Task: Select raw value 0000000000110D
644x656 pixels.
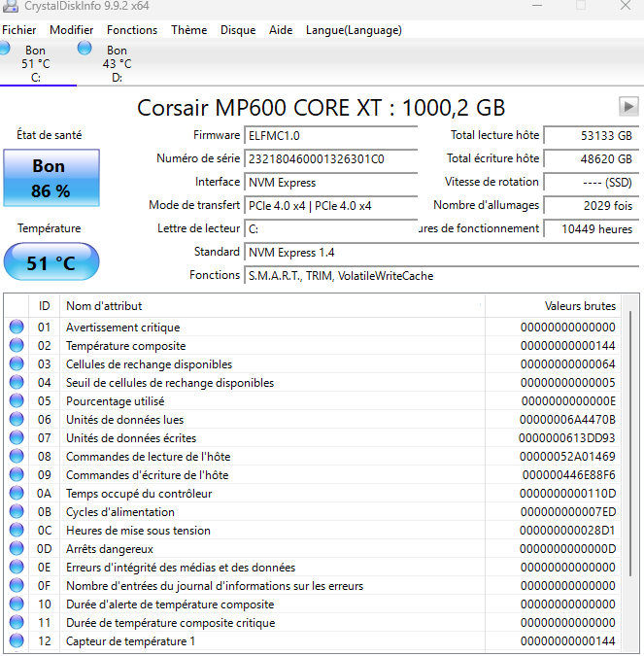Action: (568, 494)
